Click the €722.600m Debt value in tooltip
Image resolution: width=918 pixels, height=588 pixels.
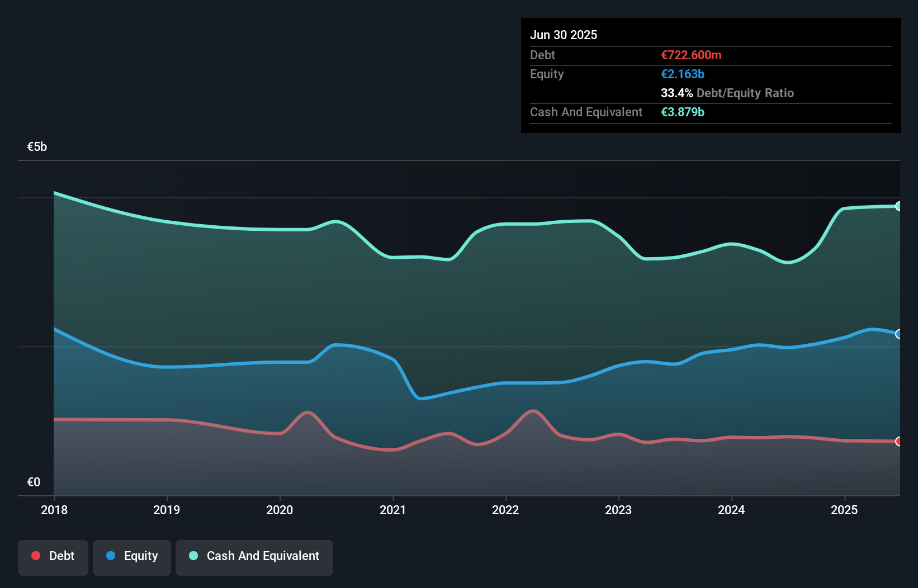click(691, 55)
